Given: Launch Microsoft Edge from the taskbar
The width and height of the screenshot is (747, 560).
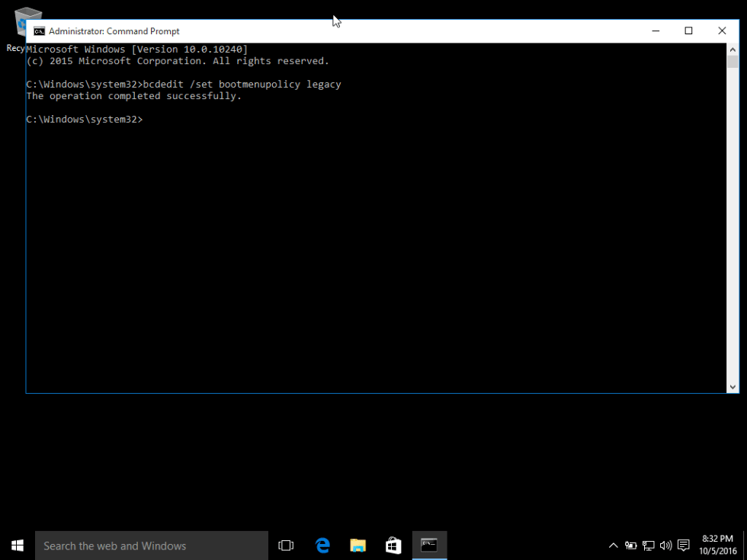Looking at the screenshot, I should click(322, 546).
